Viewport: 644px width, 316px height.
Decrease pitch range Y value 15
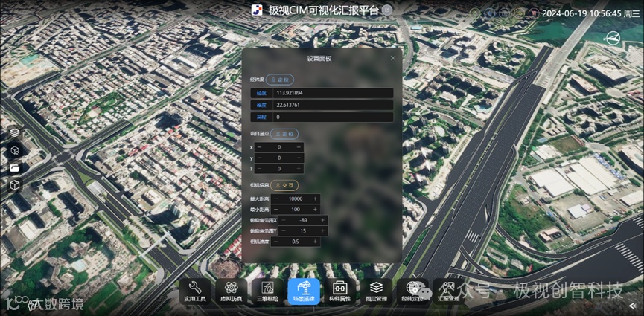284,231
